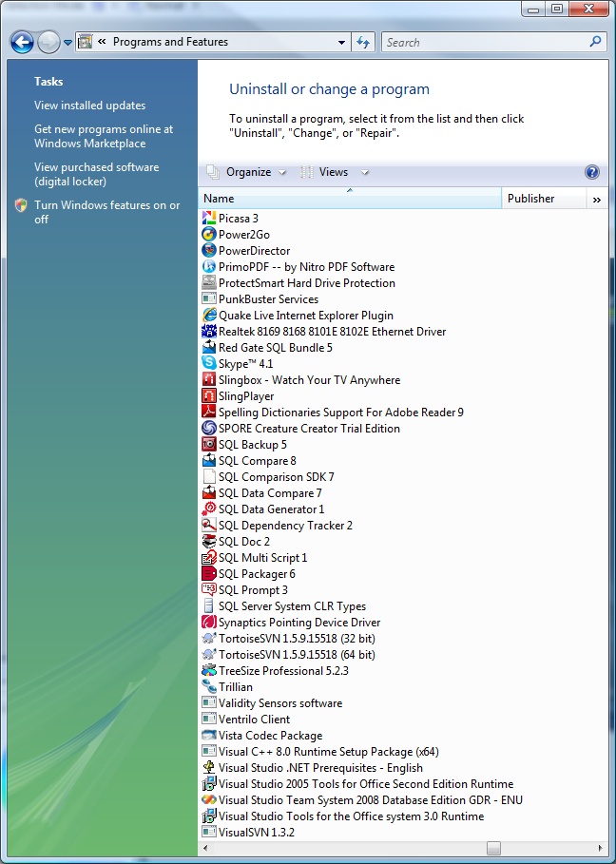
Task: Select SQL Server System CLR Types
Action: (x=284, y=606)
